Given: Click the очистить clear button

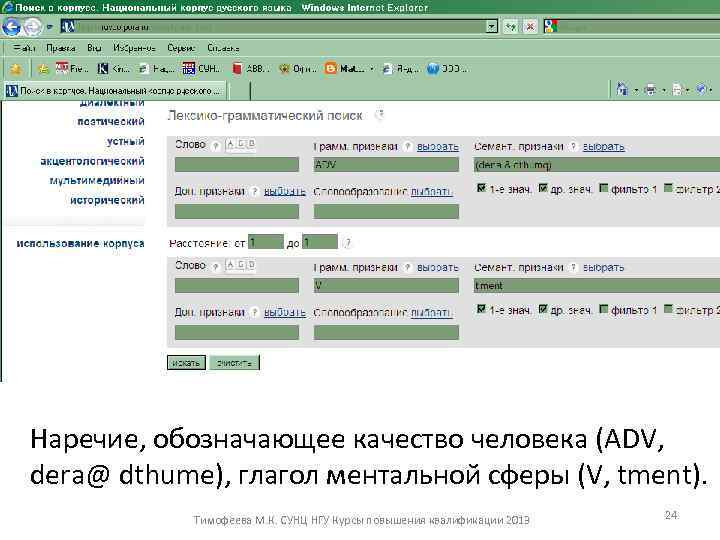Looking at the screenshot, I should tap(234, 362).
